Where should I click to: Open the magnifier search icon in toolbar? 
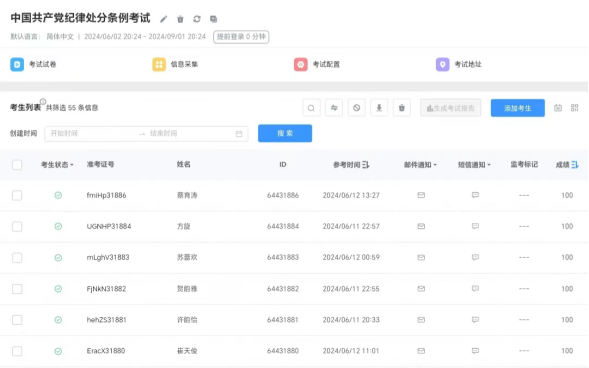[x=311, y=108]
